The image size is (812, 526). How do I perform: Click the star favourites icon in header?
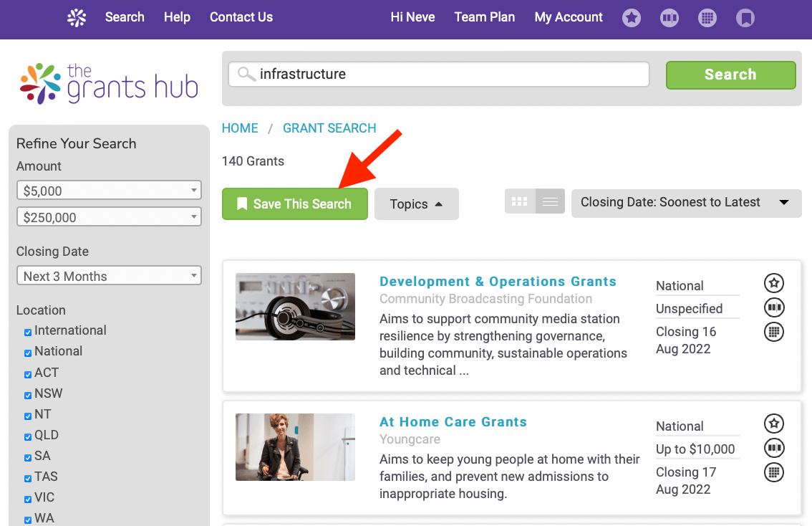[x=631, y=19]
